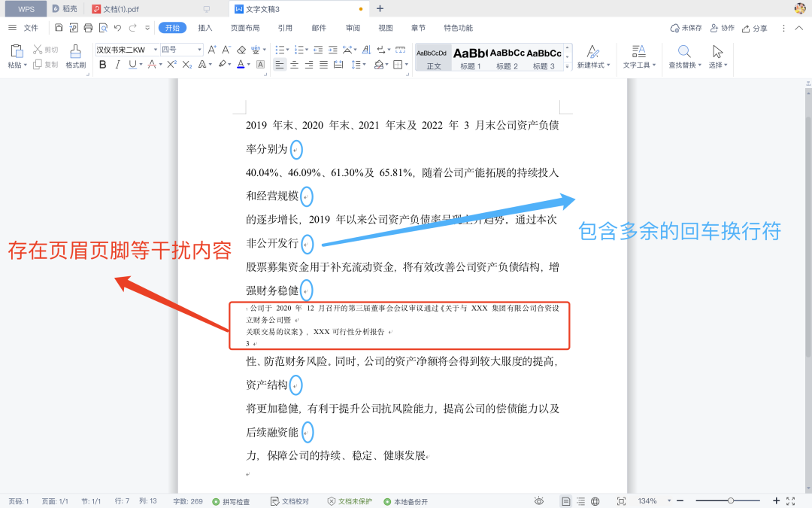
Task: Enable underline formatting
Action: [x=132, y=64]
